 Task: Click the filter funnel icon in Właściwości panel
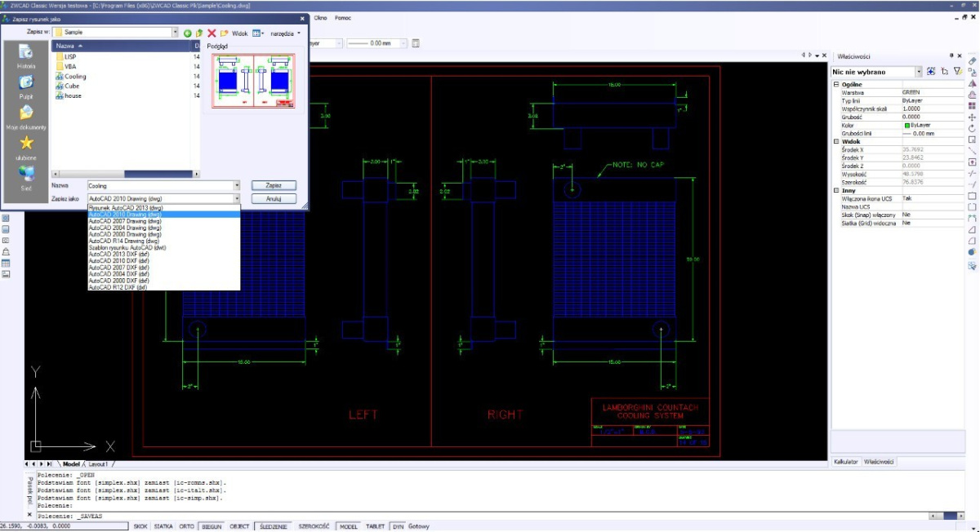click(x=958, y=72)
